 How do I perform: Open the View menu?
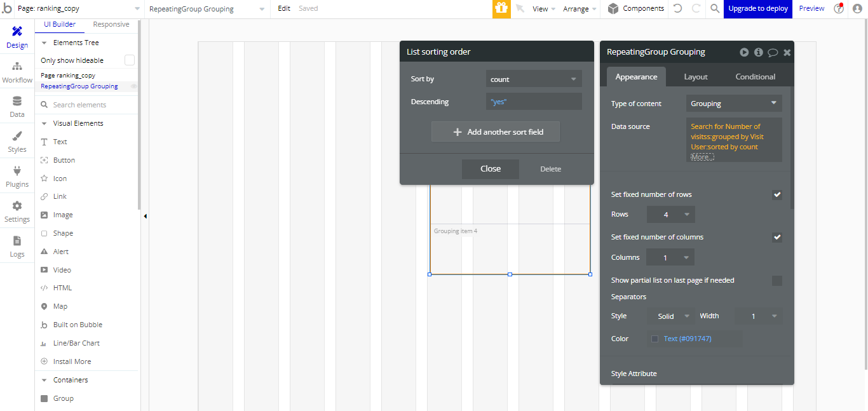[x=544, y=9]
